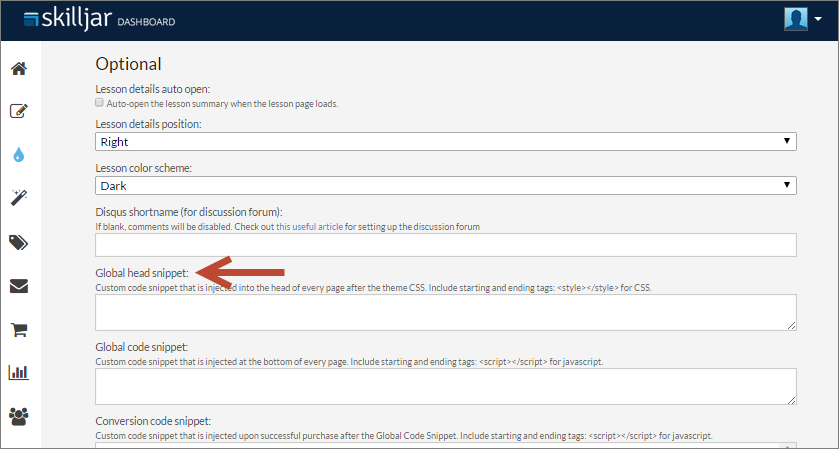Open the envelope mail sidebar icon
The image size is (839, 449).
tap(19, 286)
